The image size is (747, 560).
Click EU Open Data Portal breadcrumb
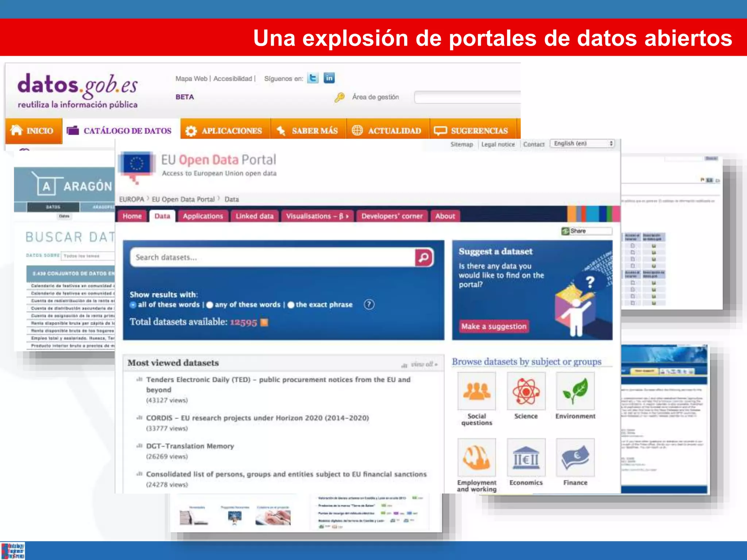(183, 199)
